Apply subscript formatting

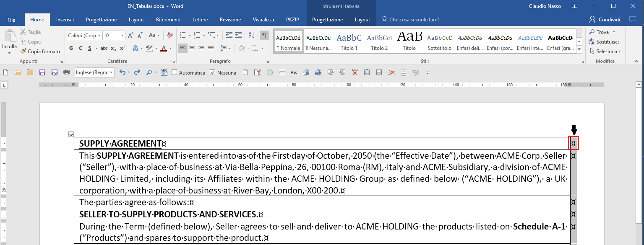click(113, 48)
